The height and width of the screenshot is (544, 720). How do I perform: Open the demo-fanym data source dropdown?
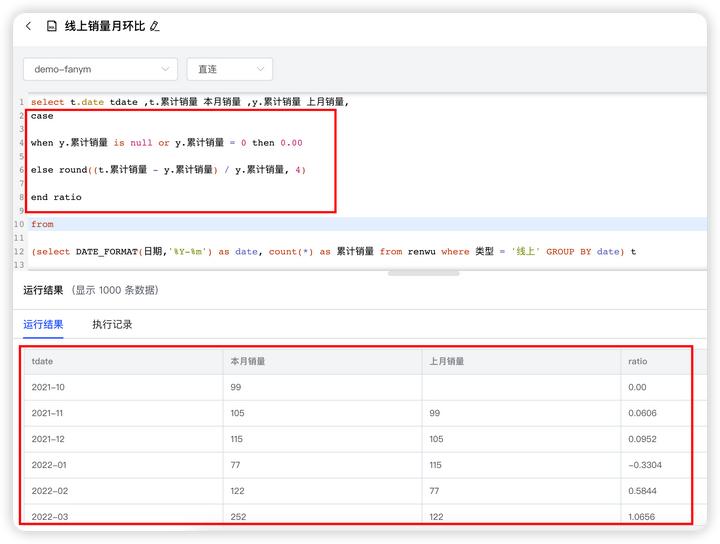point(100,69)
